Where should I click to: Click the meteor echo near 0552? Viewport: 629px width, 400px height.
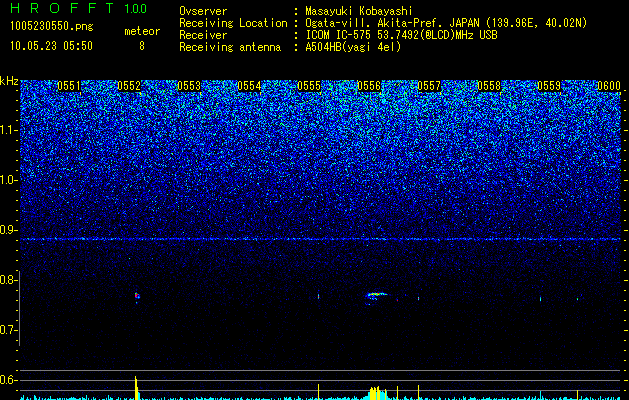137,296
